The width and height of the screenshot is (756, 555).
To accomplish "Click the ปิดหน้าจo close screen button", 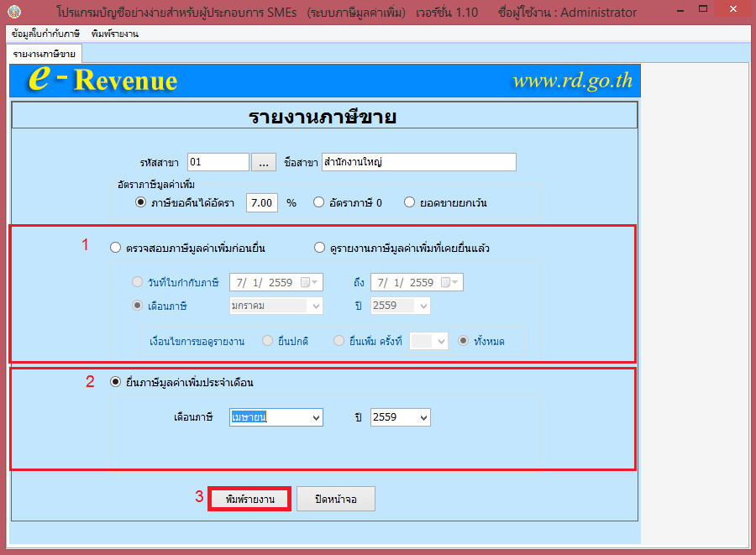I will pos(335,499).
